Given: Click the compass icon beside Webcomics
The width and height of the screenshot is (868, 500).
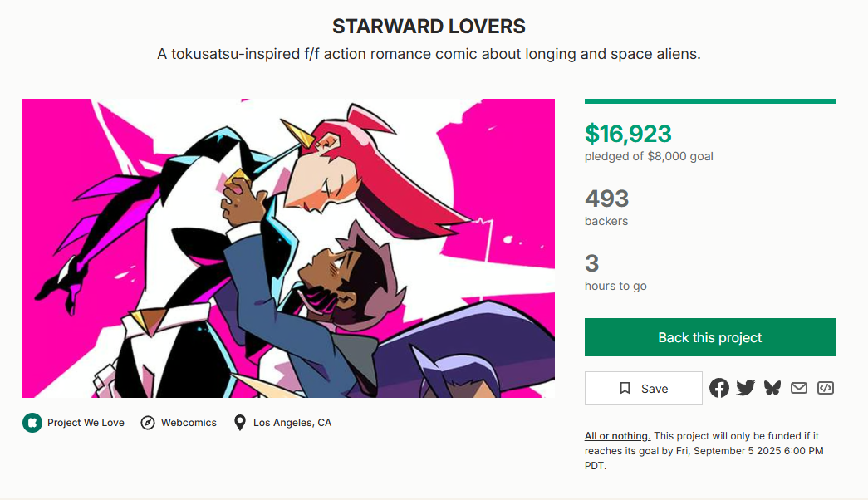Looking at the screenshot, I should coord(148,423).
